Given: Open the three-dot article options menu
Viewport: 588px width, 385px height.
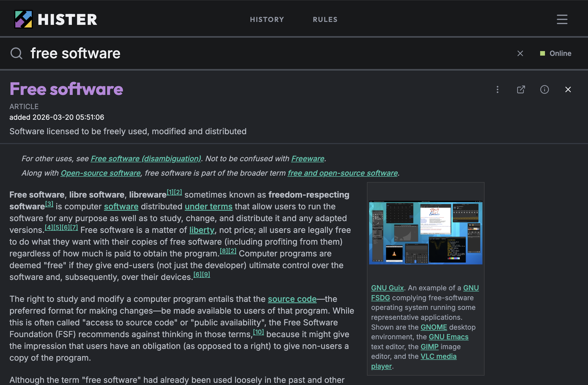Looking at the screenshot, I should (x=497, y=90).
